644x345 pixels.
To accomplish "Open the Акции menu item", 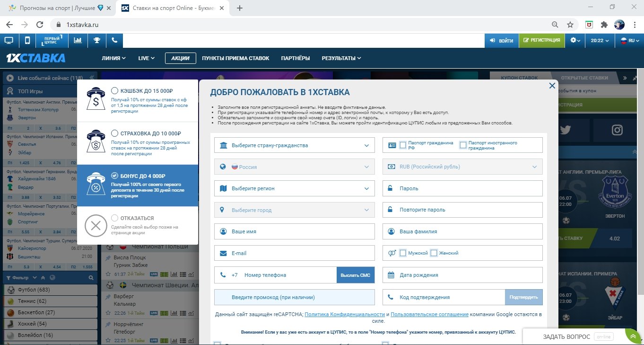I will click(180, 58).
